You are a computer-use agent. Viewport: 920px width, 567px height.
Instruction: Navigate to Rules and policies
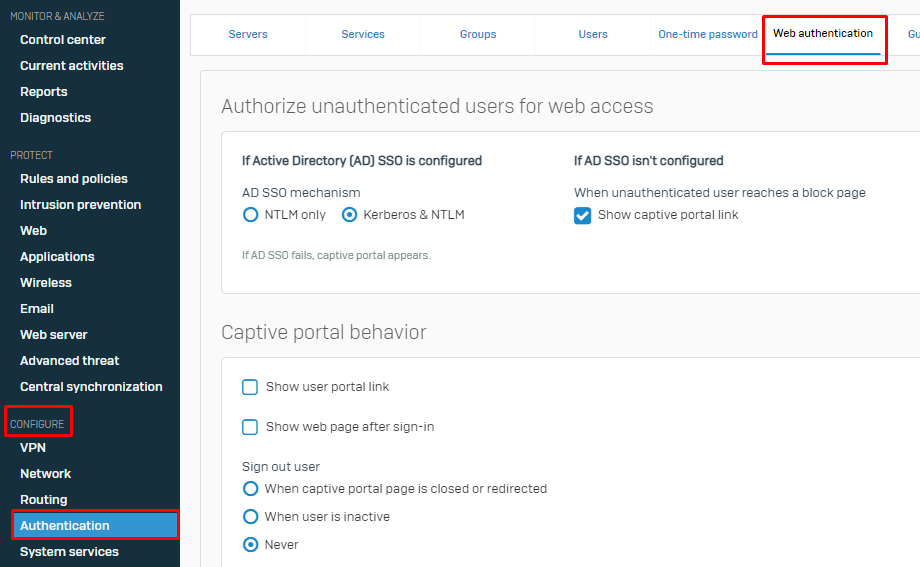tap(74, 179)
